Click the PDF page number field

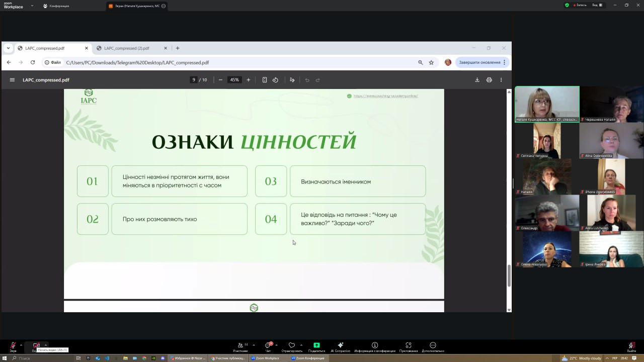tap(193, 80)
